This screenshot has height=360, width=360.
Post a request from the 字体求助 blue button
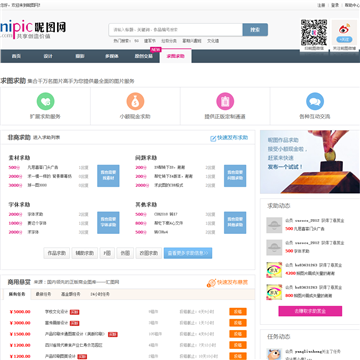click(x=108, y=222)
